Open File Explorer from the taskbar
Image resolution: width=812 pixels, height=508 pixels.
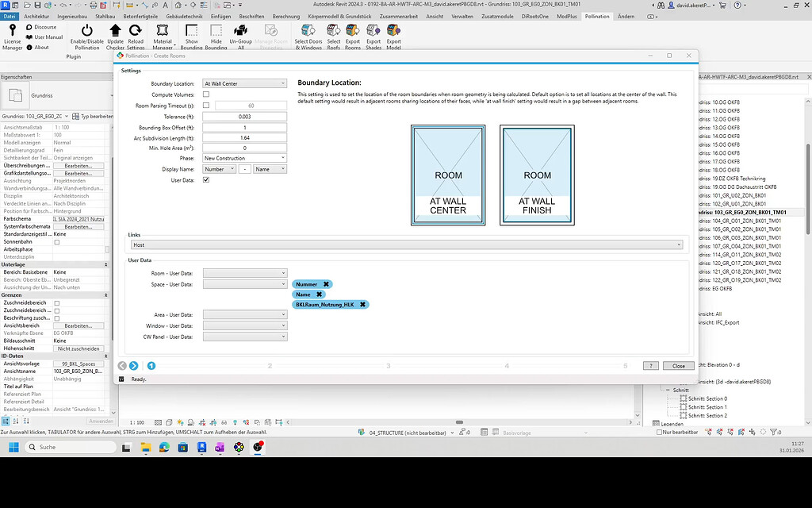(146, 448)
